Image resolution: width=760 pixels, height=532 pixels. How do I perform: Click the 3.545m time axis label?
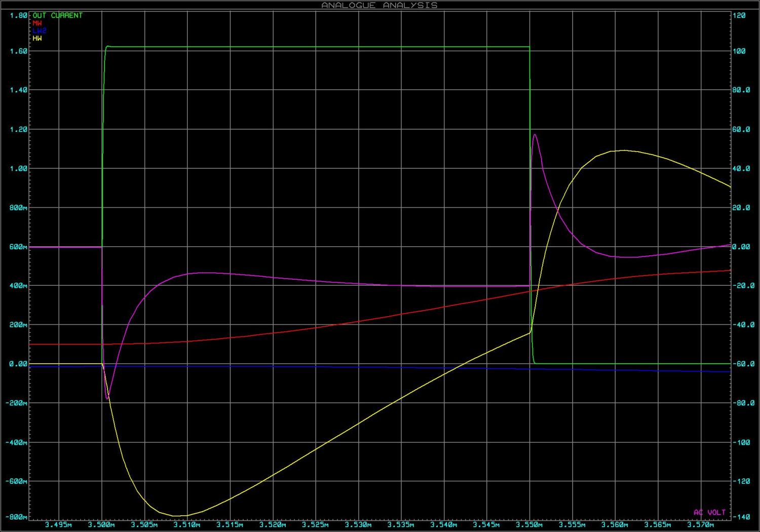(487, 525)
